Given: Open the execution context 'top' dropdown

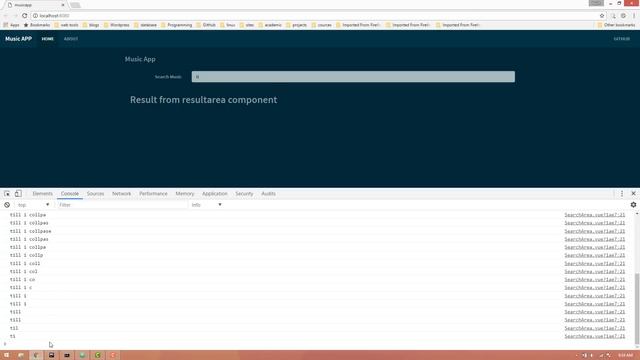Looking at the screenshot, I should 33,205.
